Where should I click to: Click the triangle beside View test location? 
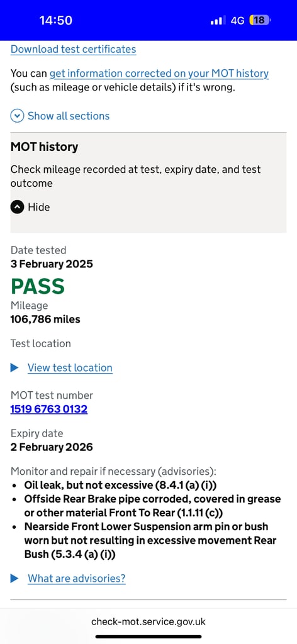coord(15,367)
